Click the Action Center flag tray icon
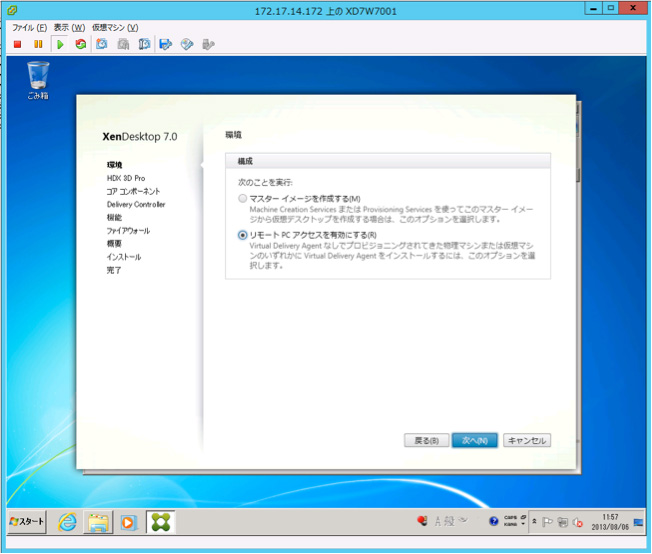 (x=547, y=522)
